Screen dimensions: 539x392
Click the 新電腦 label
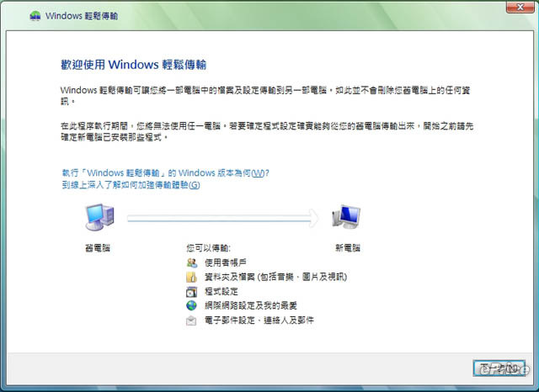348,248
